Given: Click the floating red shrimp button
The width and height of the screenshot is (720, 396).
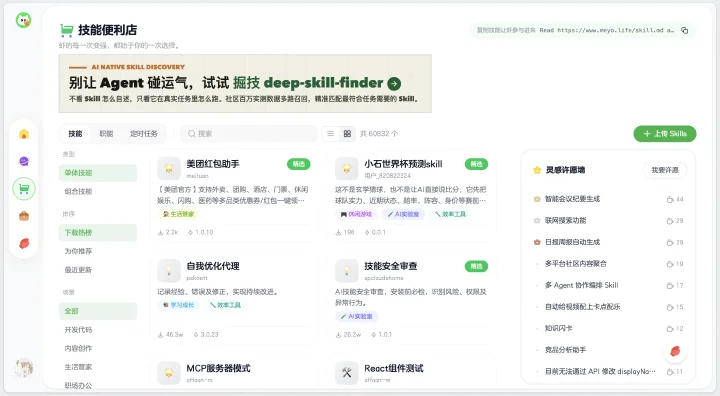Looking at the screenshot, I should coord(675,351).
